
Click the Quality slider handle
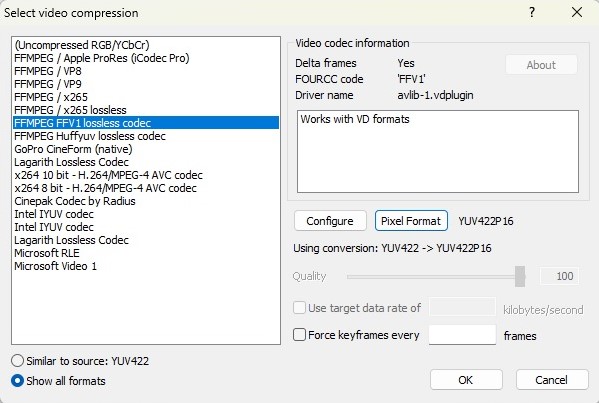(520, 276)
